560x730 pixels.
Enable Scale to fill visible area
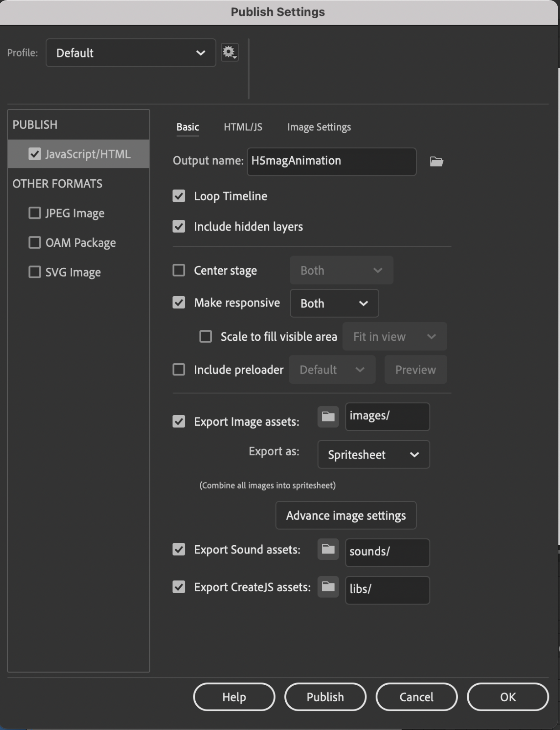(206, 337)
